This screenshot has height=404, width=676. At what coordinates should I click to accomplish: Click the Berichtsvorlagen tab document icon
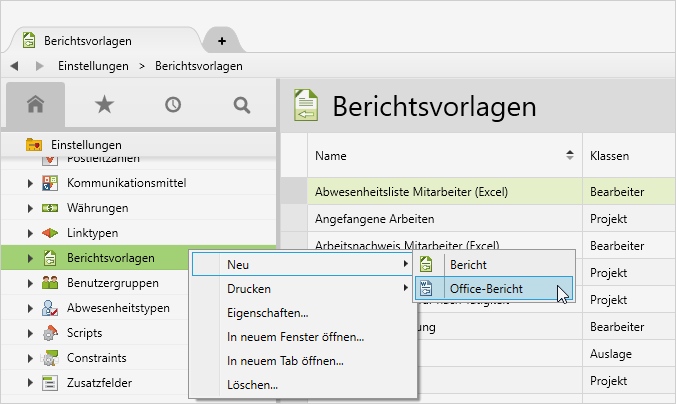tap(29, 41)
